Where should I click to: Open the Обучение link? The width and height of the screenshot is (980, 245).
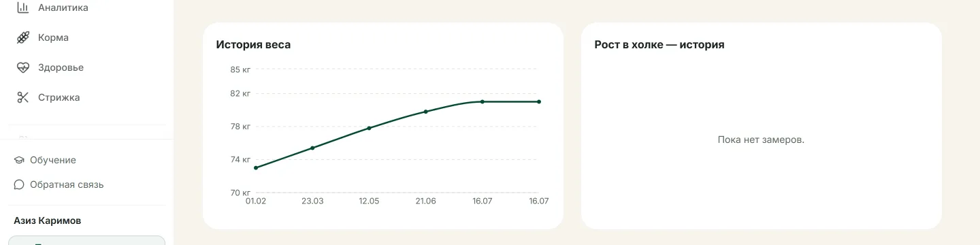click(x=53, y=160)
